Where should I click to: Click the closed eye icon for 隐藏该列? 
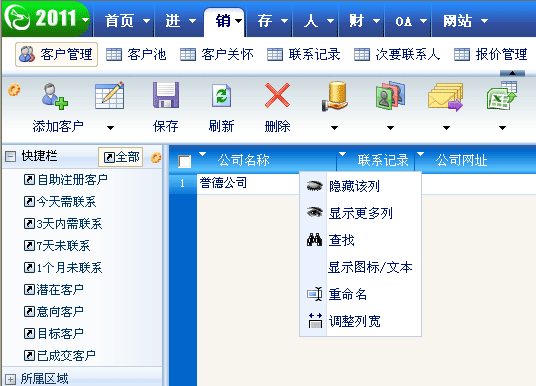coord(314,186)
